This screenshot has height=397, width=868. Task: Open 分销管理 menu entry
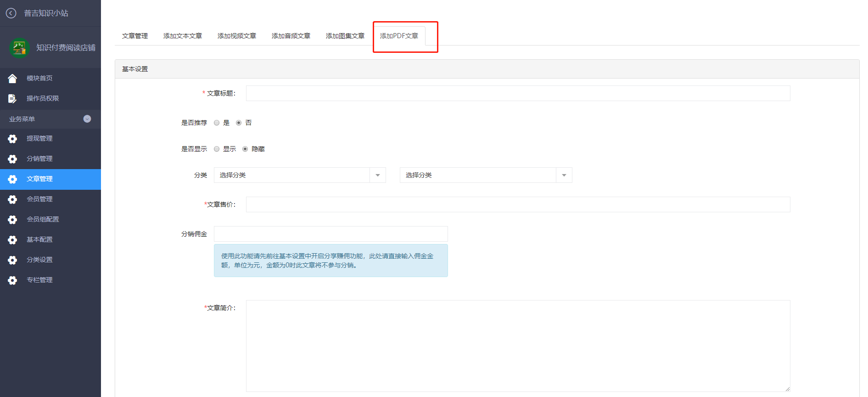click(x=50, y=159)
